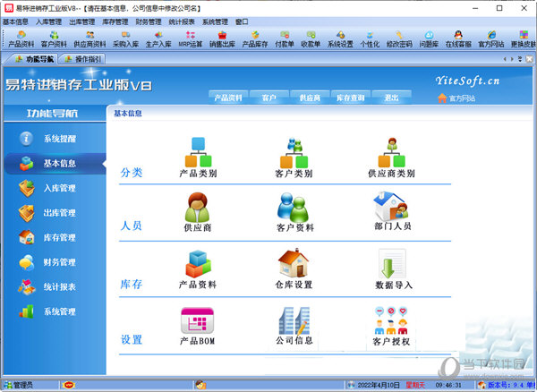Click the 产品资料 banner button
The width and height of the screenshot is (537, 392).
(x=228, y=98)
